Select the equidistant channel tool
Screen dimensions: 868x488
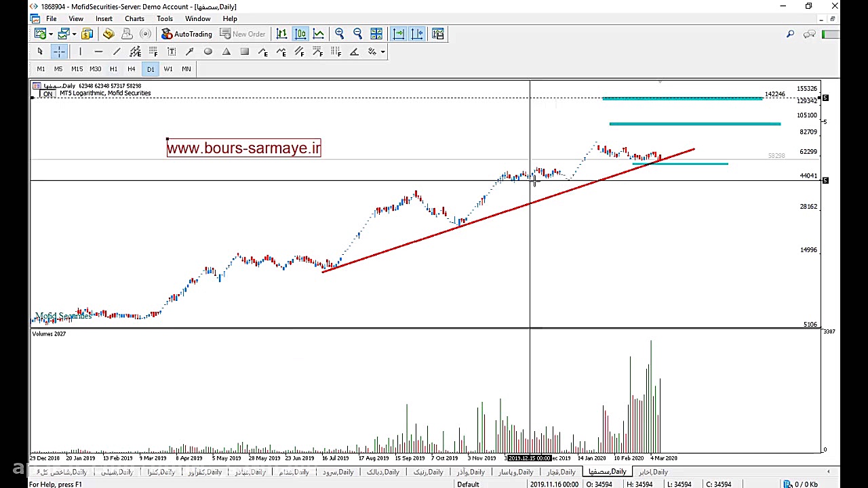point(135,52)
